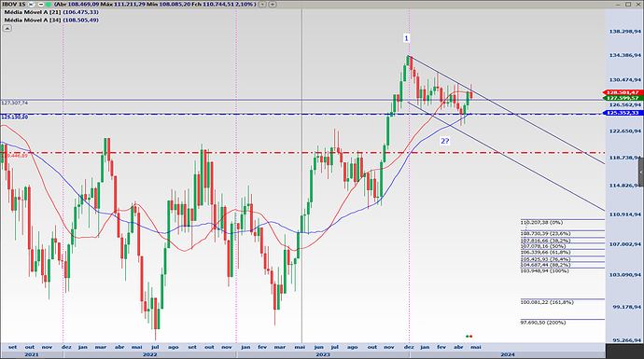Select the Fibonacci level 105.425,93 (76,4%)
The height and width of the screenshot is (359, 644).
(545, 259)
